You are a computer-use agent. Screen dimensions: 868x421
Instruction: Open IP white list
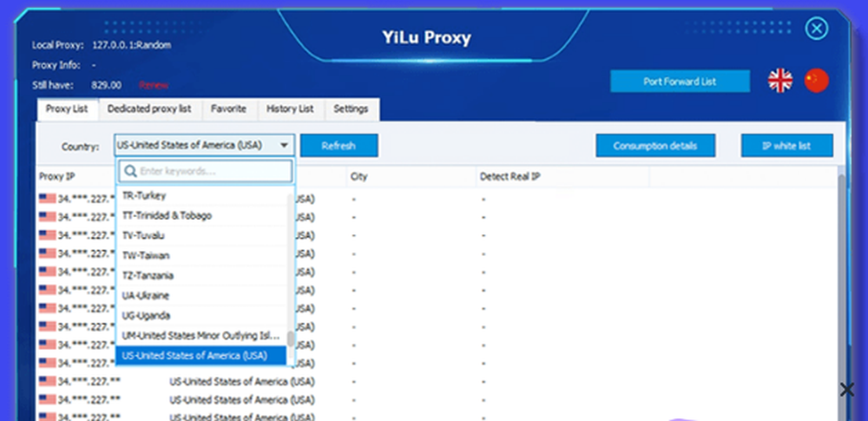pyautogui.click(x=786, y=146)
